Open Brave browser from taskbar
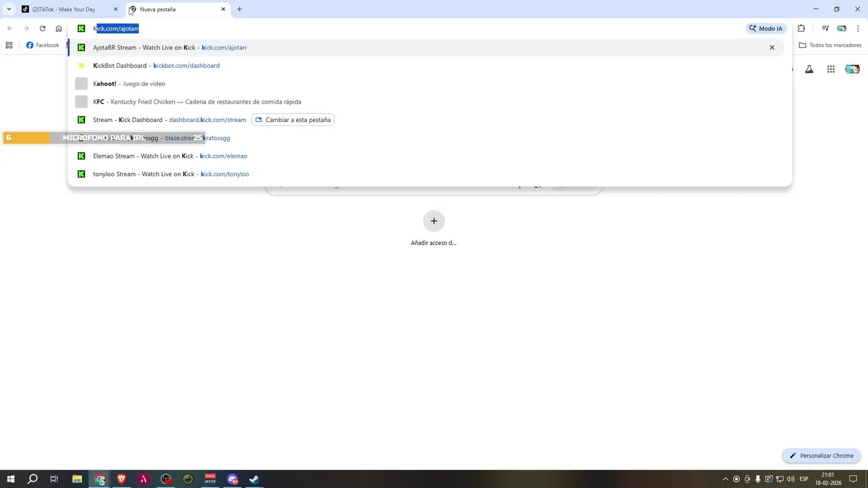This screenshot has height=488, width=868. click(x=121, y=479)
